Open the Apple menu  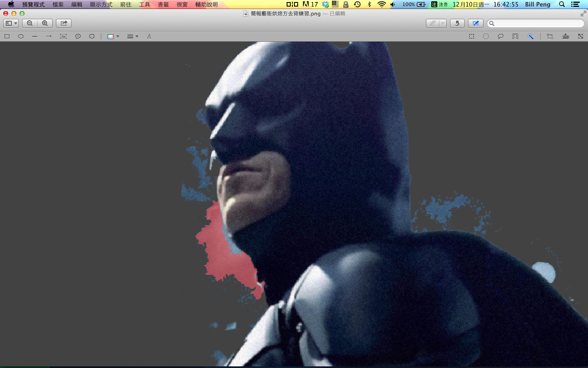[11, 4]
